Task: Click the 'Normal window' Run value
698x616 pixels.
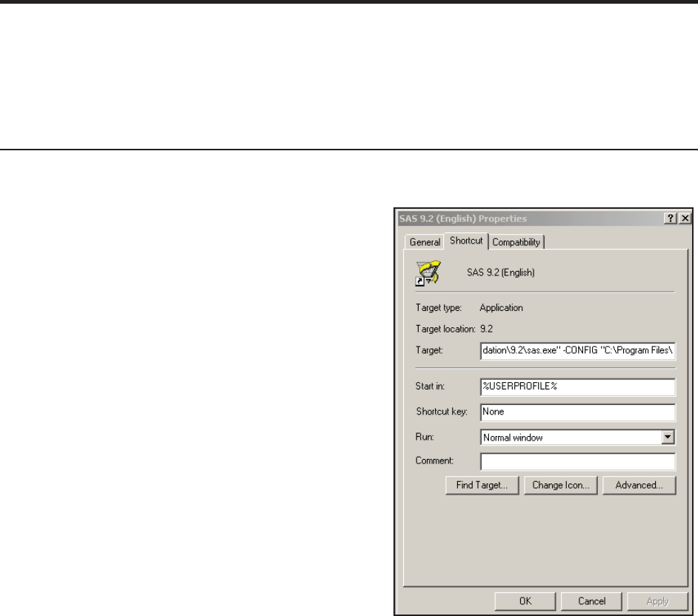Action: pos(513,438)
